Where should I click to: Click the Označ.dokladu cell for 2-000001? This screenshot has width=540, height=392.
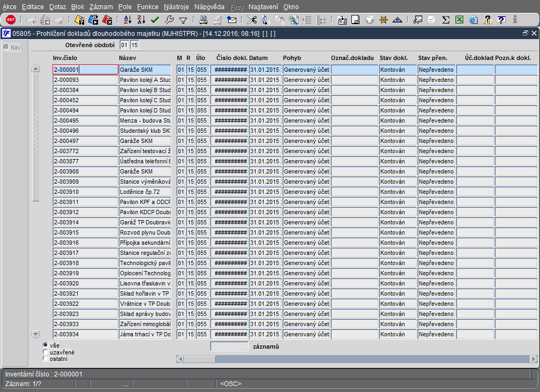tap(354, 70)
